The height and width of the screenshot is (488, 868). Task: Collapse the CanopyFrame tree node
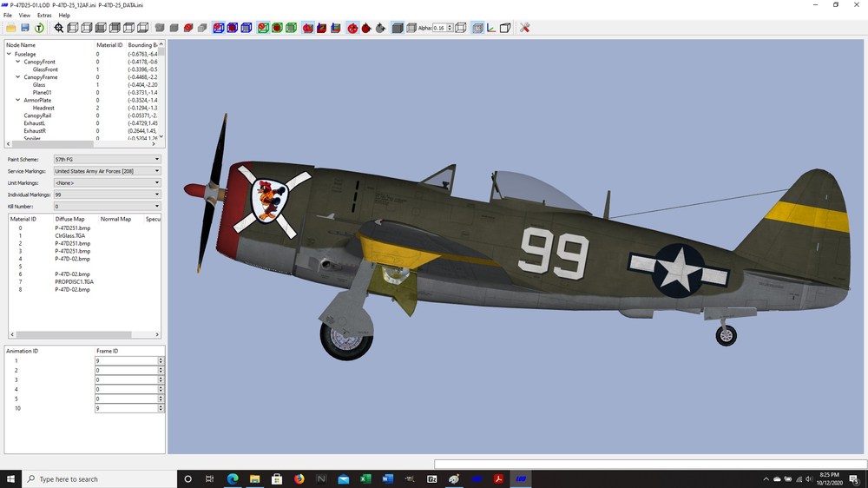pos(17,77)
